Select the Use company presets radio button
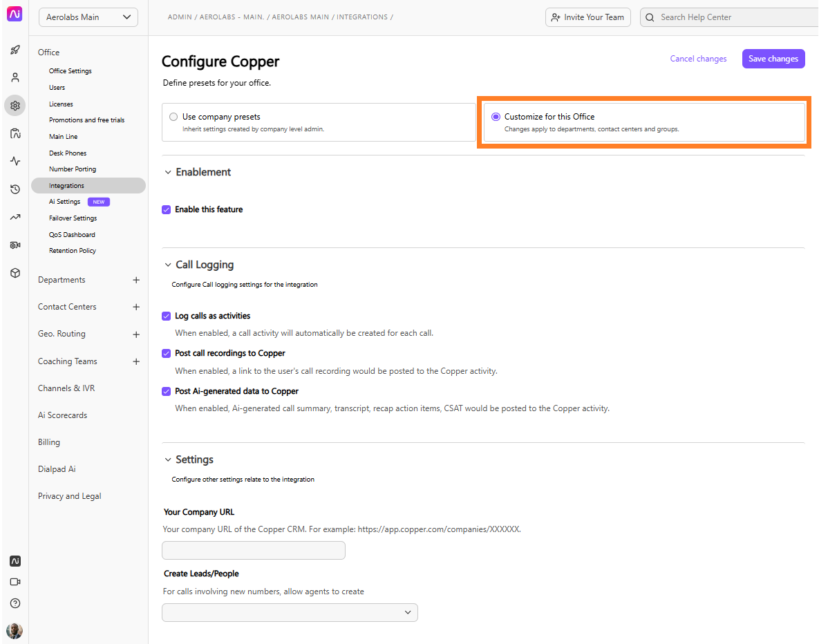This screenshot has width=819, height=644. [x=173, y=117]
